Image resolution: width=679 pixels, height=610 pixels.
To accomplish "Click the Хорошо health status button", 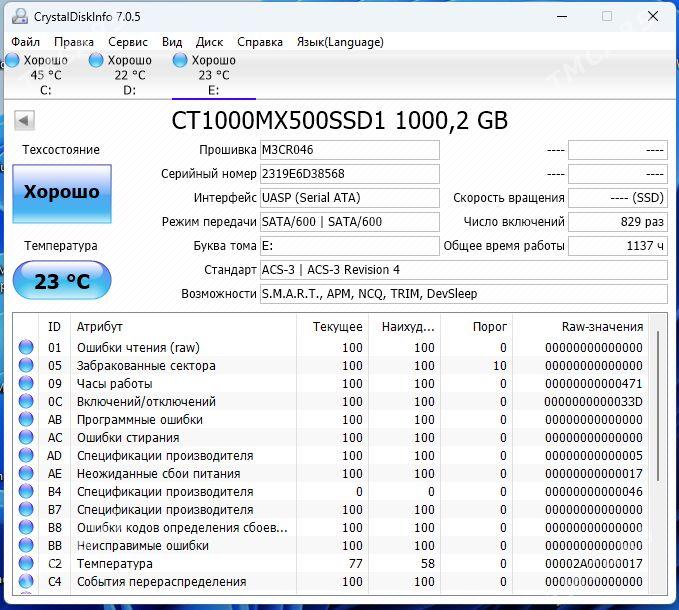I will pos(62,192).
